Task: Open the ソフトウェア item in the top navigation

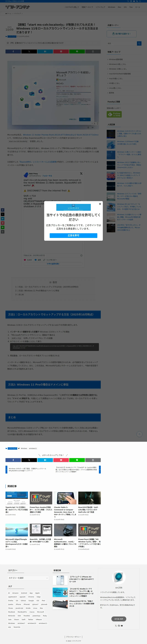Action: [100, 7]
